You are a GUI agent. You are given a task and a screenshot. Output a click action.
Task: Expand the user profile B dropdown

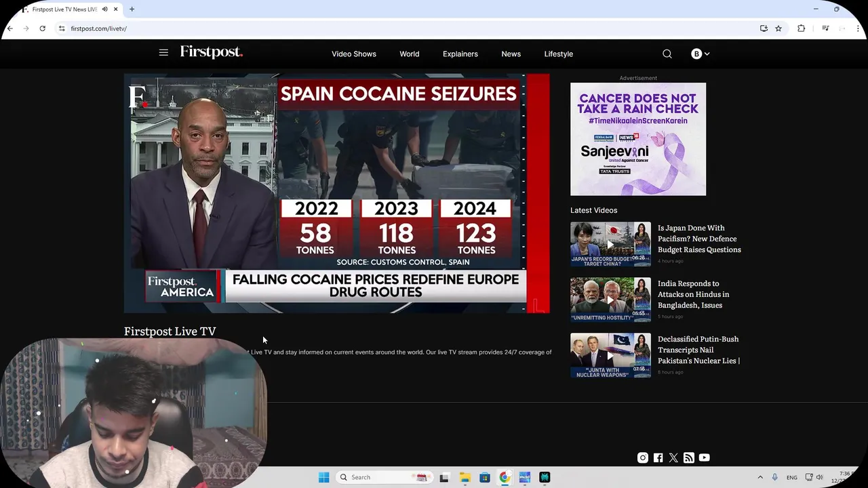(x=701, y=54)
